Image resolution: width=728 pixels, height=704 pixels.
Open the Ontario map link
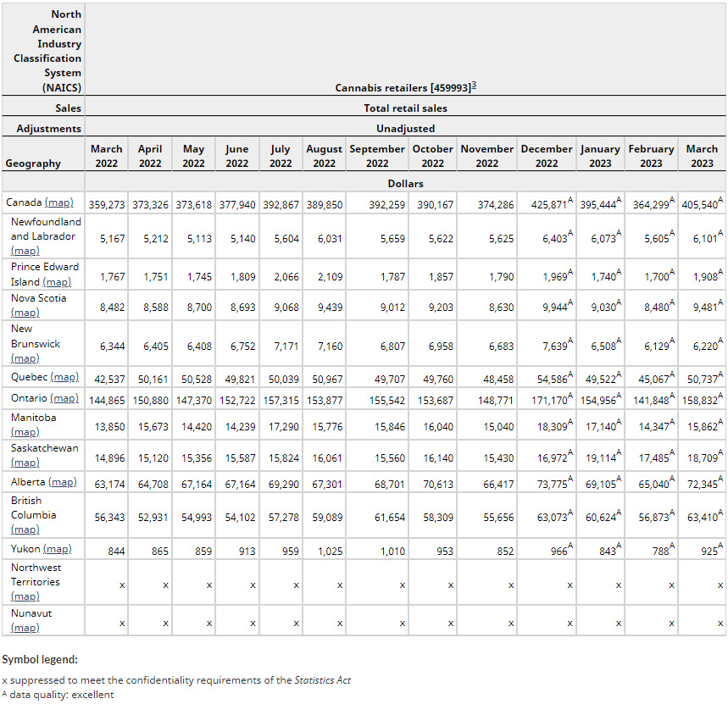(64, 398)
